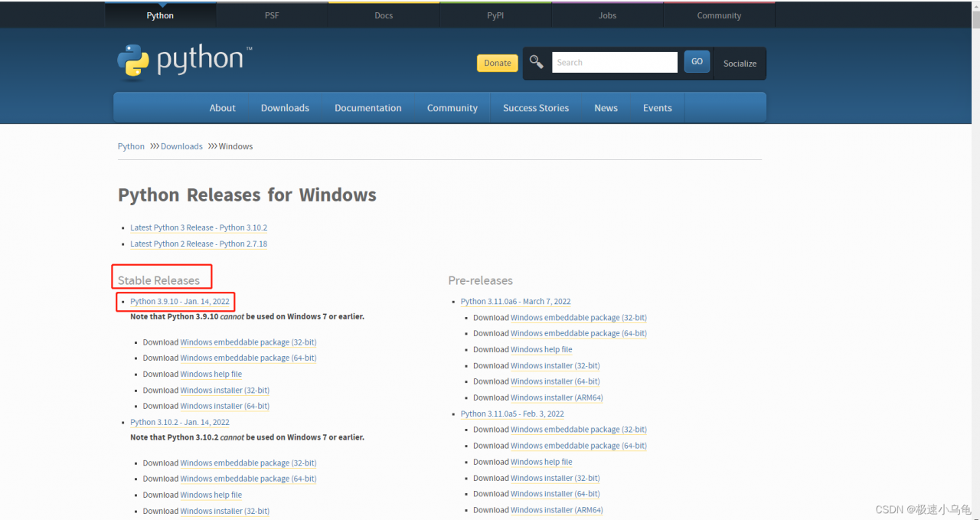Open Community menu next to Documentation
This screenshot has height=520, width=980.
(452, 108)
